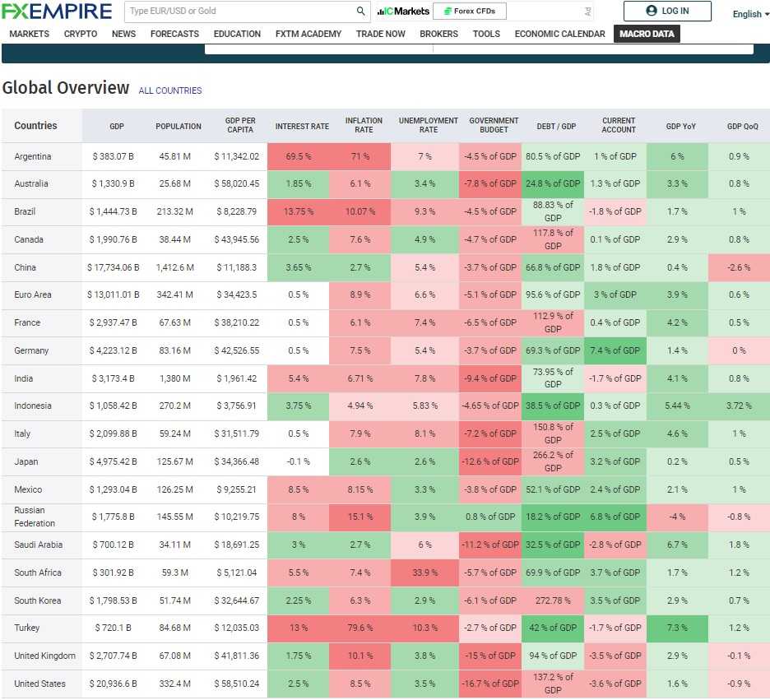This screenshot has width=770, height=700.
Task: Sort by INFLATION RATE column header
Action: pyautogui.click(x=364, y=125)
